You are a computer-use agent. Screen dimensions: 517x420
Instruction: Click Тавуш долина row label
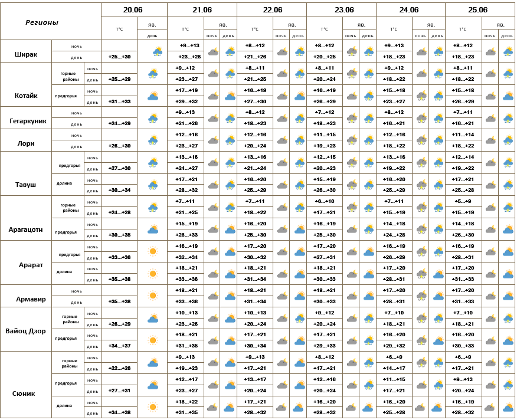click(x=64, y=183)
